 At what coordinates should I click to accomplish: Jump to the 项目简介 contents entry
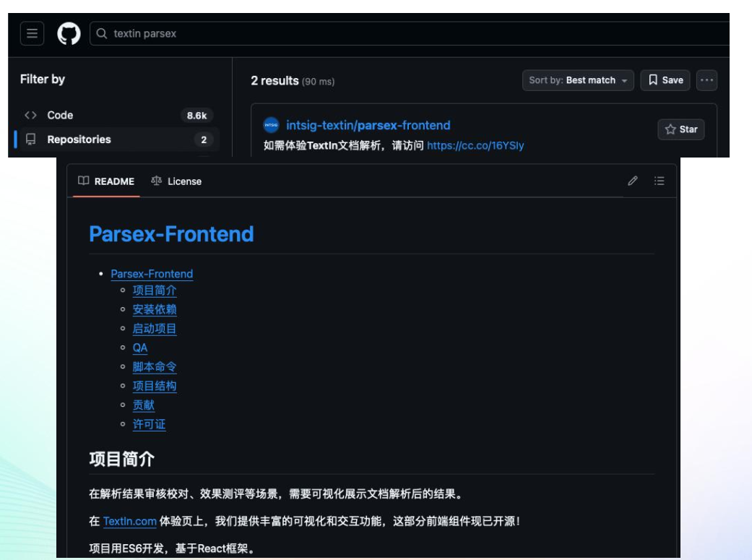pos(155,290)
